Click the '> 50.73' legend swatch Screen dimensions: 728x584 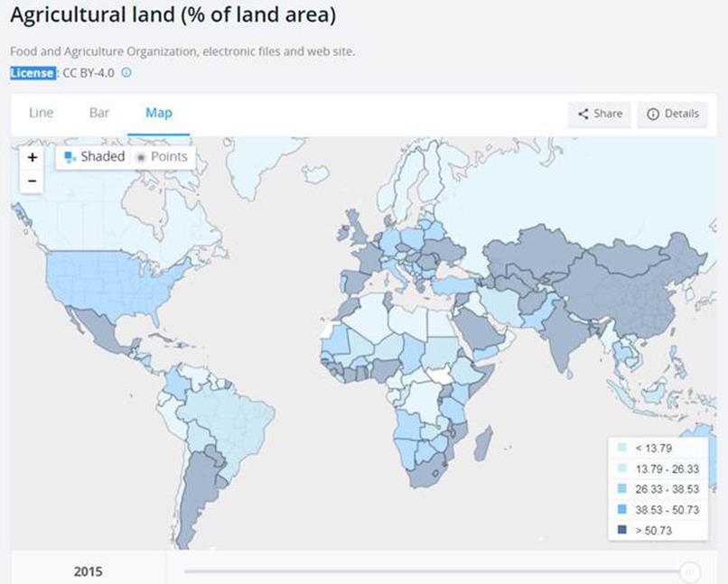tap(621, 529)
